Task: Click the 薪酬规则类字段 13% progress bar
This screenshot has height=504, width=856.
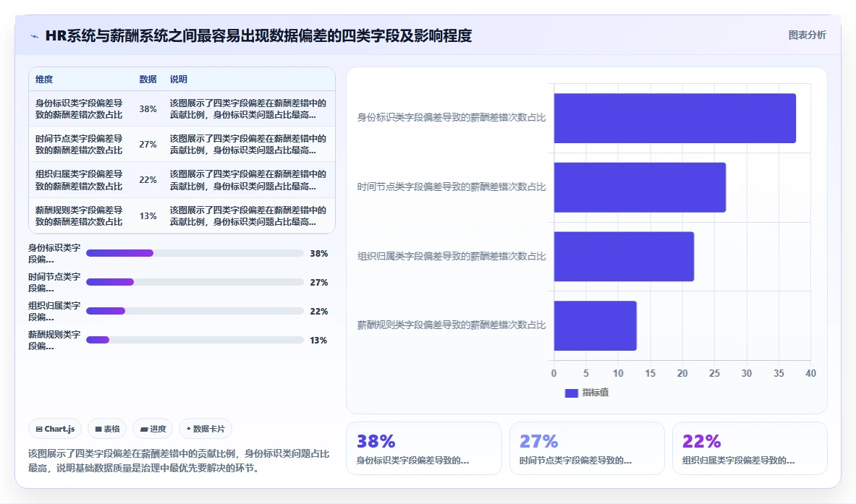Action: coord(195,340)
